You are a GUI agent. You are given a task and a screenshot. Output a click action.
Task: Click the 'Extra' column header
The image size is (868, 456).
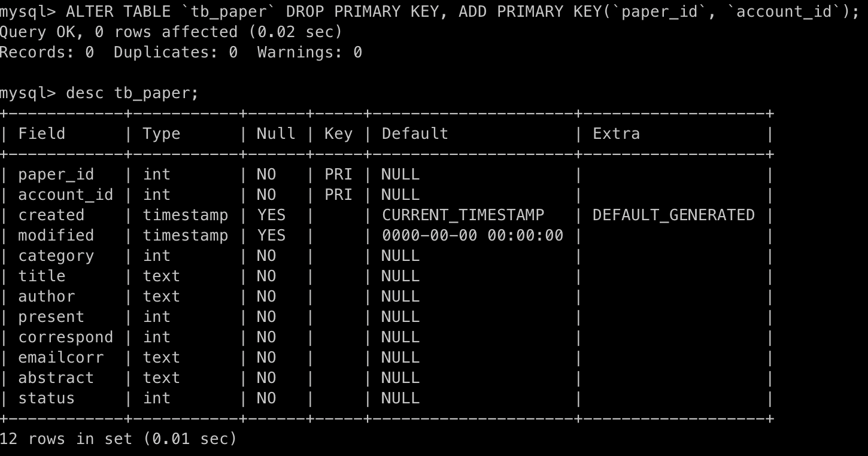[616, 133]
